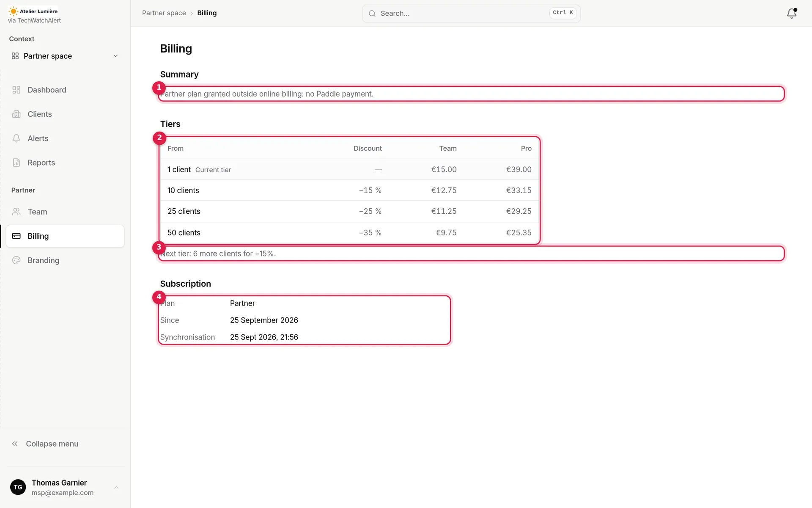The height and width of the screenshot is (508, 812).
Task: Focus the Search field
Action: 471,14
